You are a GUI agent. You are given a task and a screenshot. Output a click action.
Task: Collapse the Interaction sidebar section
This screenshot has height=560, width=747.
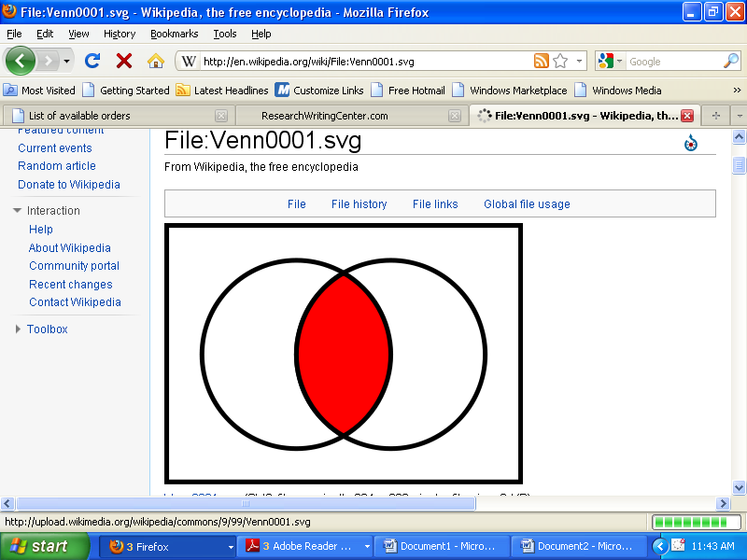17,211
